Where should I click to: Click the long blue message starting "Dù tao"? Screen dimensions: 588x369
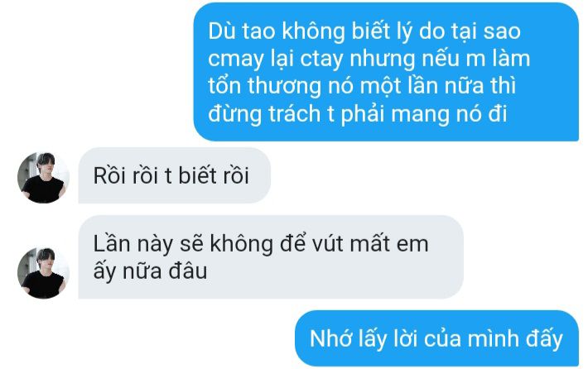386,72
